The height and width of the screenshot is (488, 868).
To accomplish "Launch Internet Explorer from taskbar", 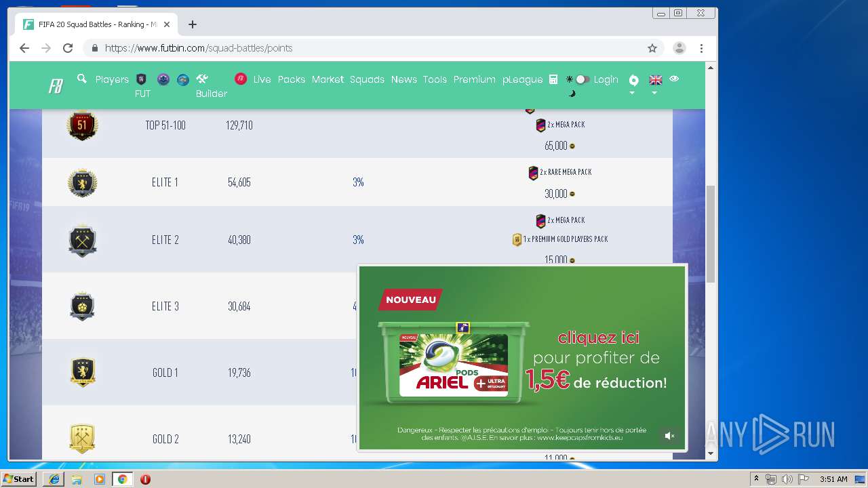I will pyautogui.click(x=54, y=479).
